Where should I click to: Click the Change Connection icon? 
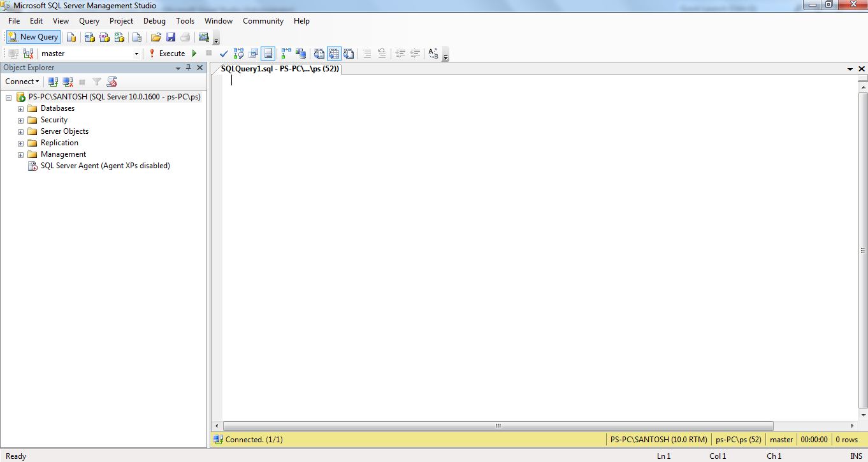point(28,54)
